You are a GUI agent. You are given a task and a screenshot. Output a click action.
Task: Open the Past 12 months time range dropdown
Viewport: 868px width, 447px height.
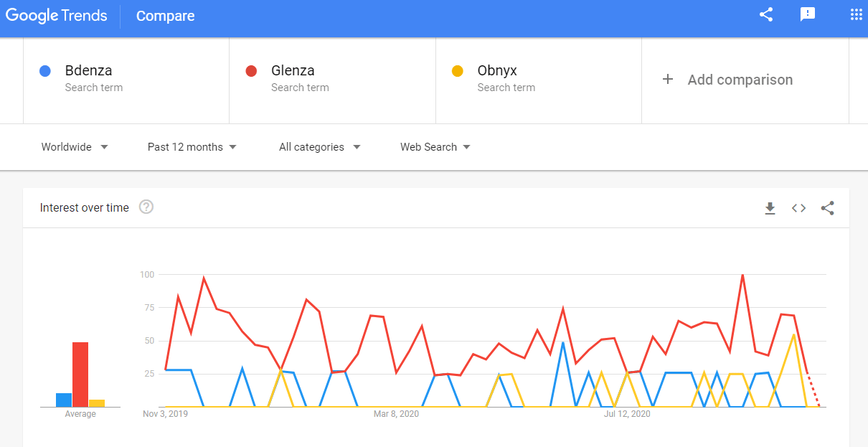click(x=192, y=147)
